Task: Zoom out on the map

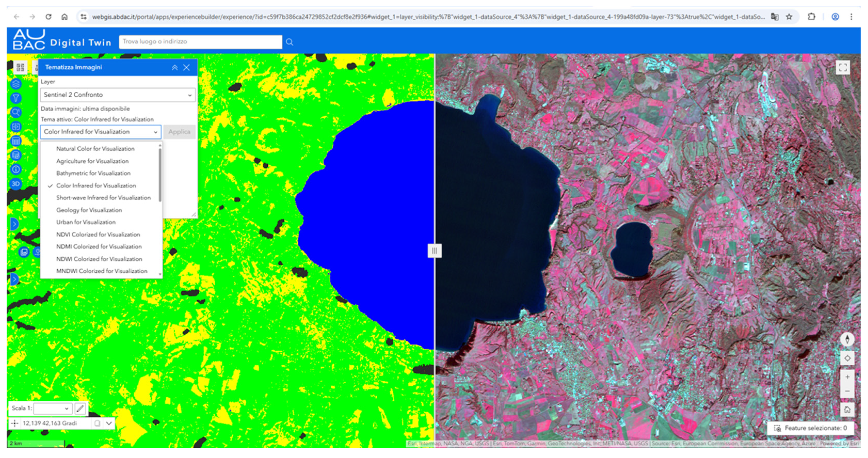Action: tap(847, 391)
